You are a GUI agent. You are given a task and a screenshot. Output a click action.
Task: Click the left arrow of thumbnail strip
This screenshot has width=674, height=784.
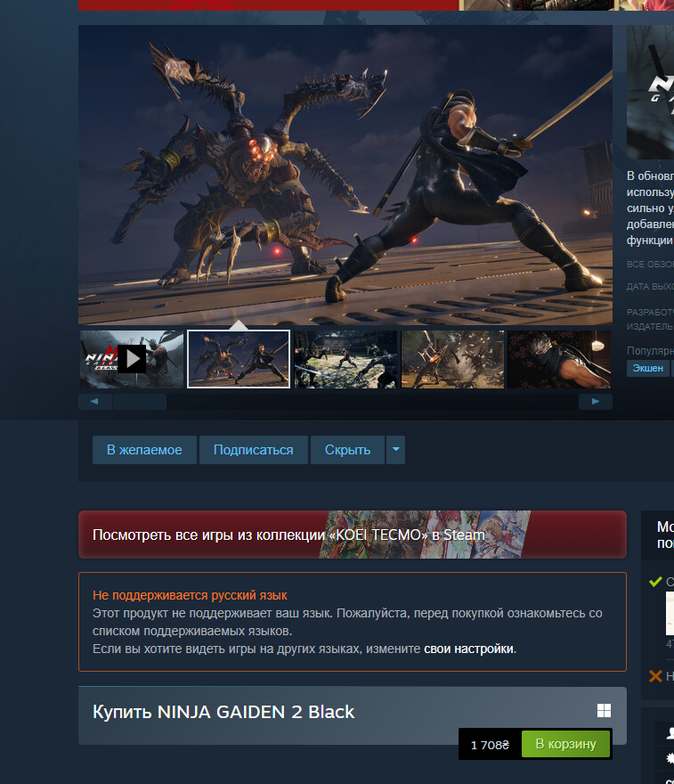[x=95, y=402]
